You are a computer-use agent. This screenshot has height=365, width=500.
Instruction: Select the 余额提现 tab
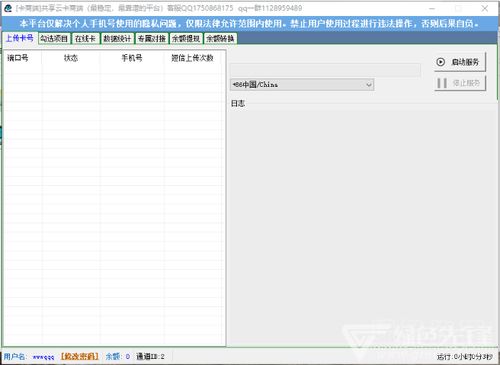(186, 39)
